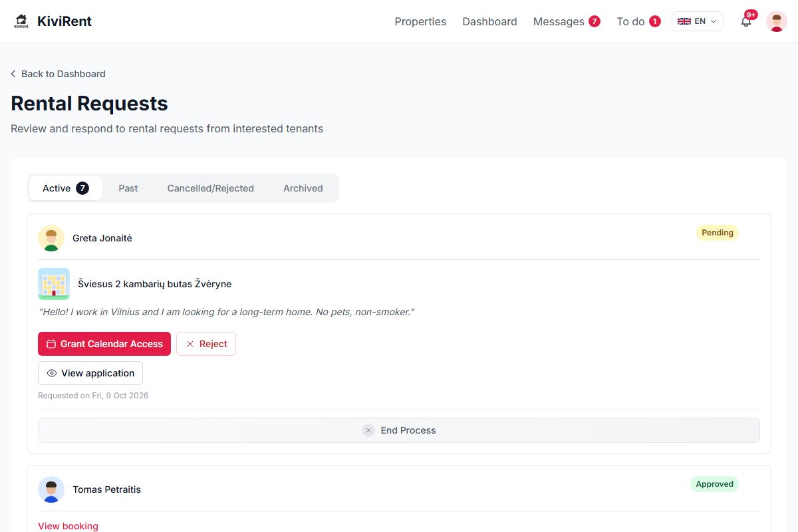Click the KiviRent house logo icon

[x=21, y=21]
